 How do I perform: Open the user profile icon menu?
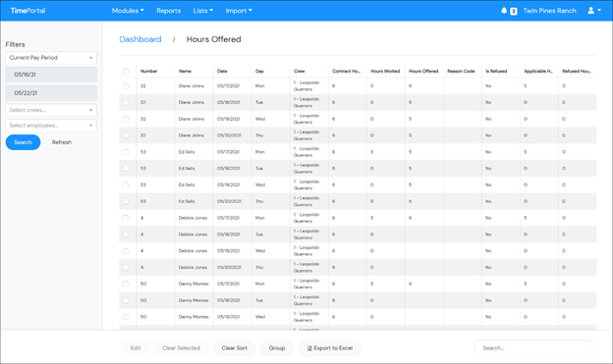click(593, 11)
